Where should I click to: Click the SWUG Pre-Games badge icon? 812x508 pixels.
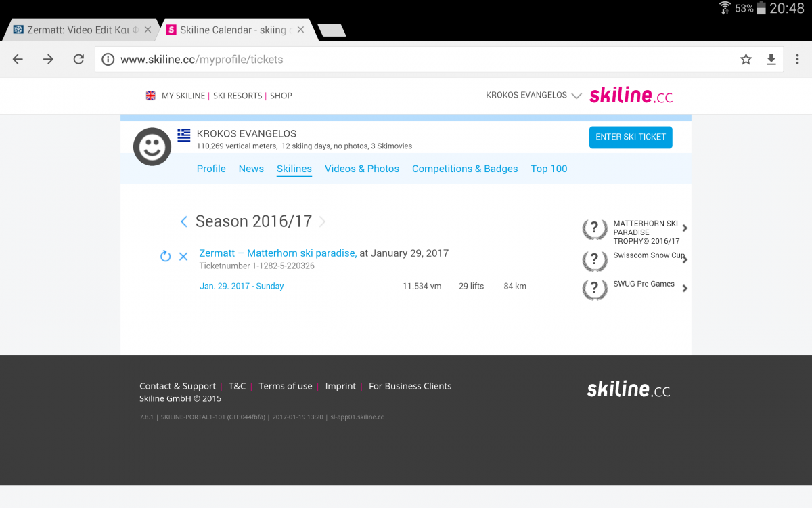(x=595, y=289)
